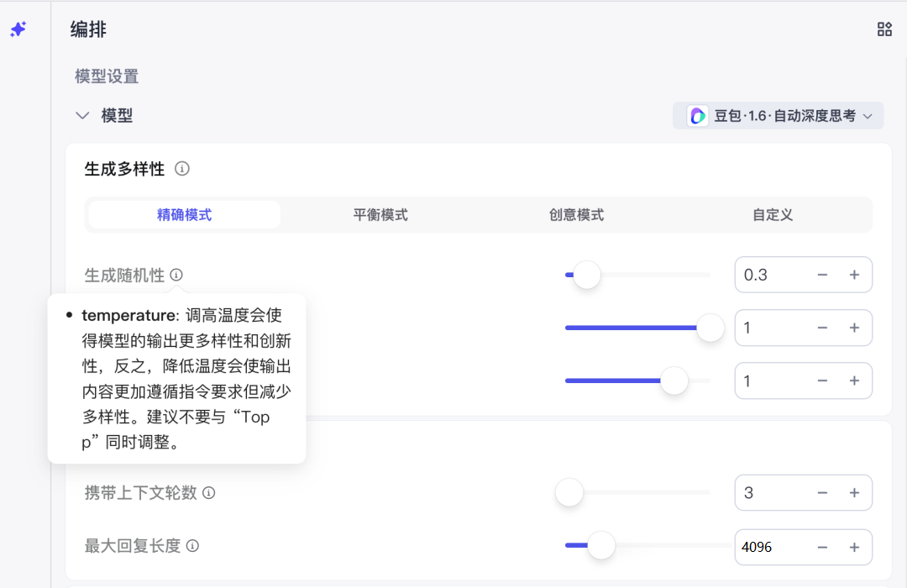Image resolution: width=907 pixels, height=588 pixels.
Task: Click info icon next to 生成多样性
Action: [182, 169]
